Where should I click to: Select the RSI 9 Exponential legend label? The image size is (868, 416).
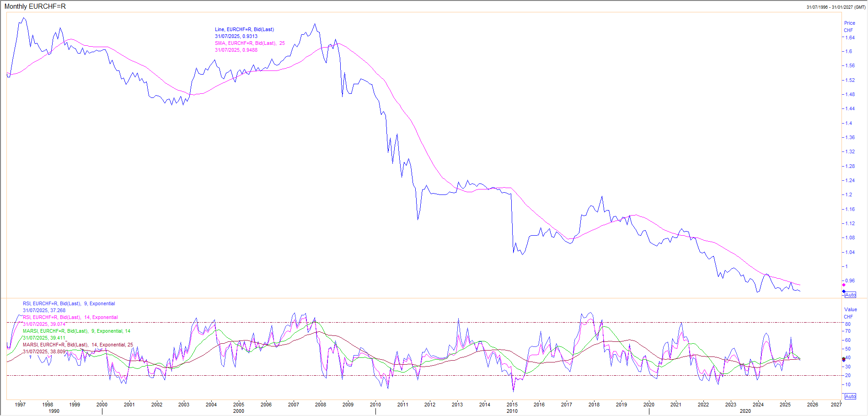pos(69,303)
